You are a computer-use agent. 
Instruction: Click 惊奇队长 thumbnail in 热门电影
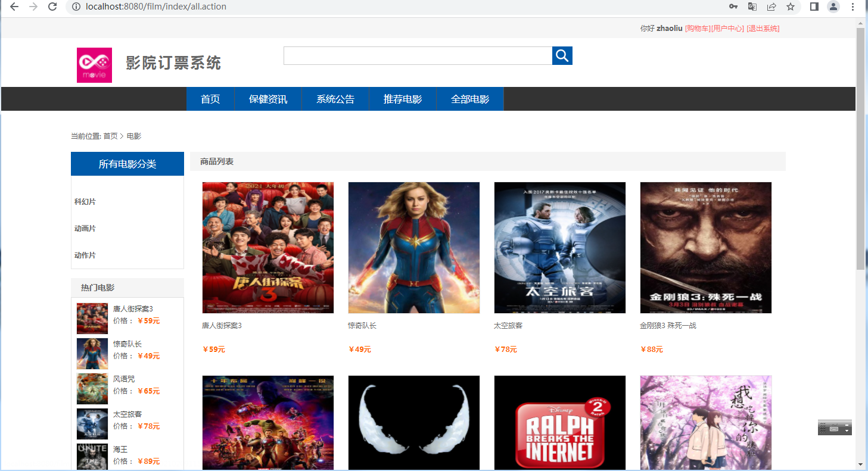tap(92, 354)
